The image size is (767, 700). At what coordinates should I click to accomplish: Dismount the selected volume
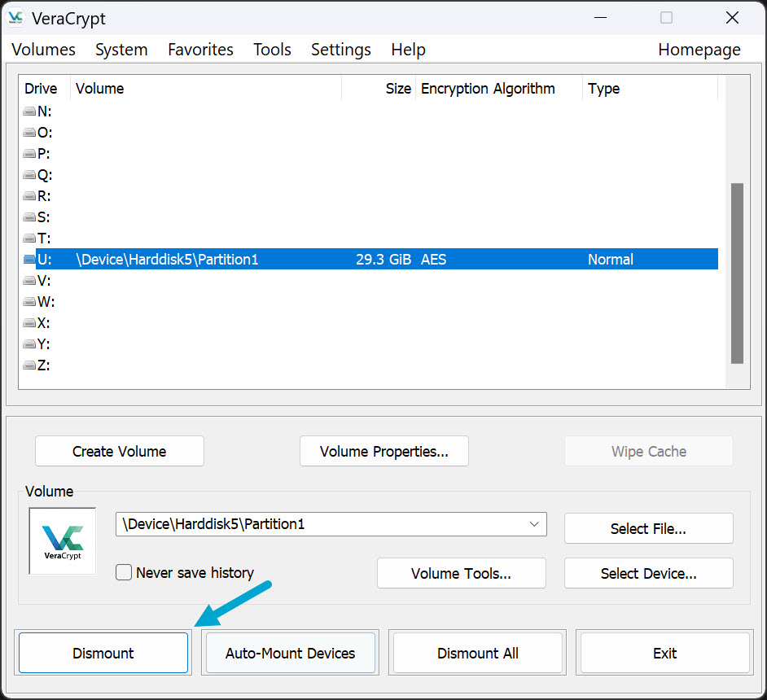(103, 654)
